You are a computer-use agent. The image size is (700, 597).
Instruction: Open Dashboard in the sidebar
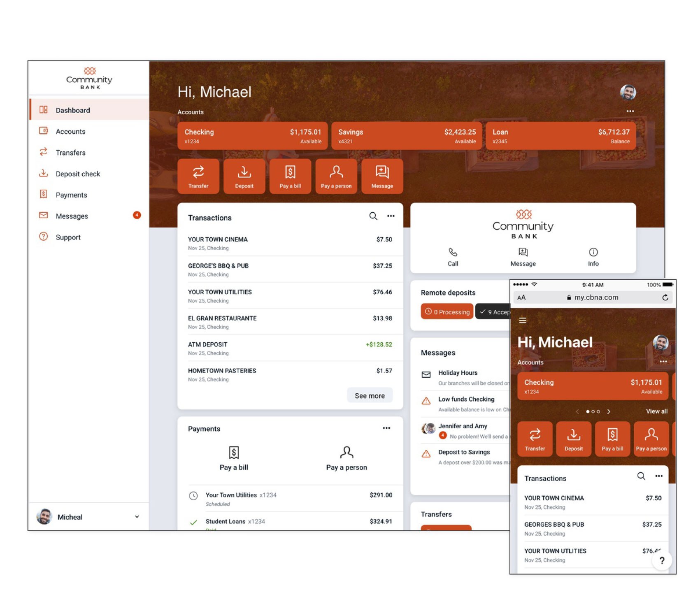tap(89, 110)
